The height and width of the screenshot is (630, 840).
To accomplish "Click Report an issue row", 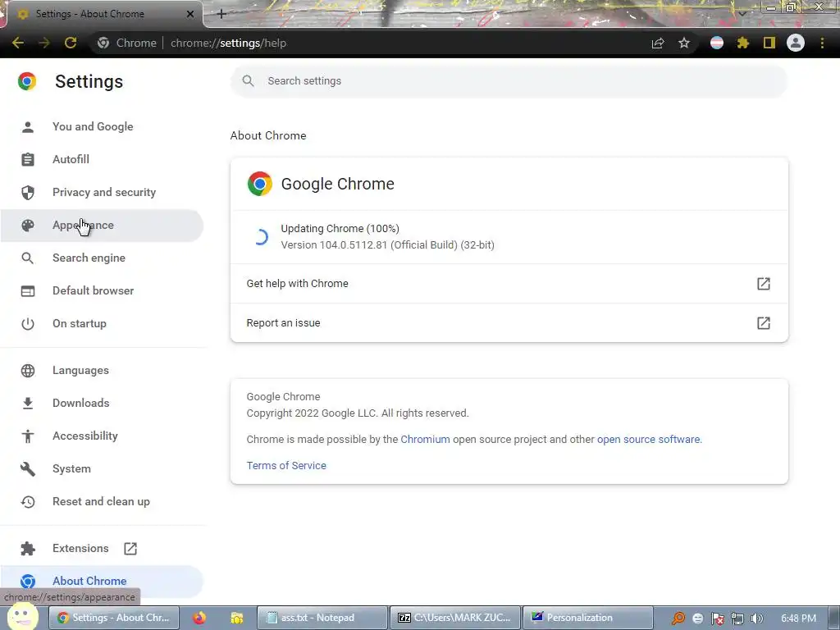I will tap(509, 323).
